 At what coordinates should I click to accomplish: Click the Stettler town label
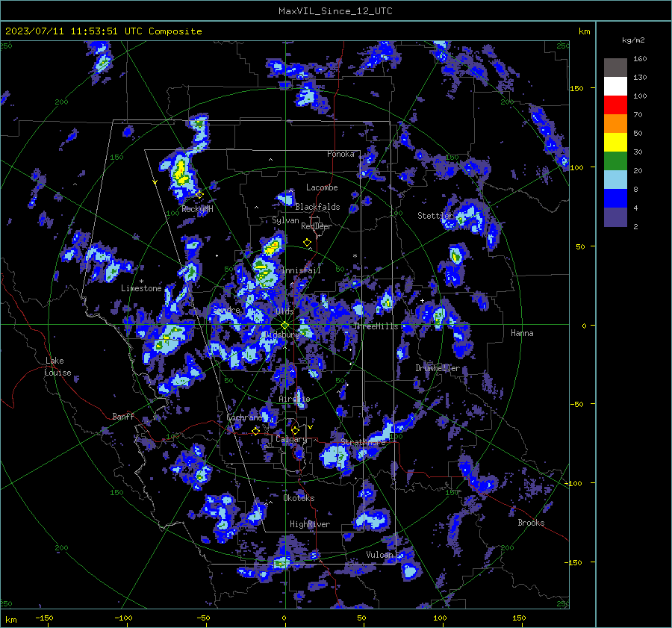point(435,216)
